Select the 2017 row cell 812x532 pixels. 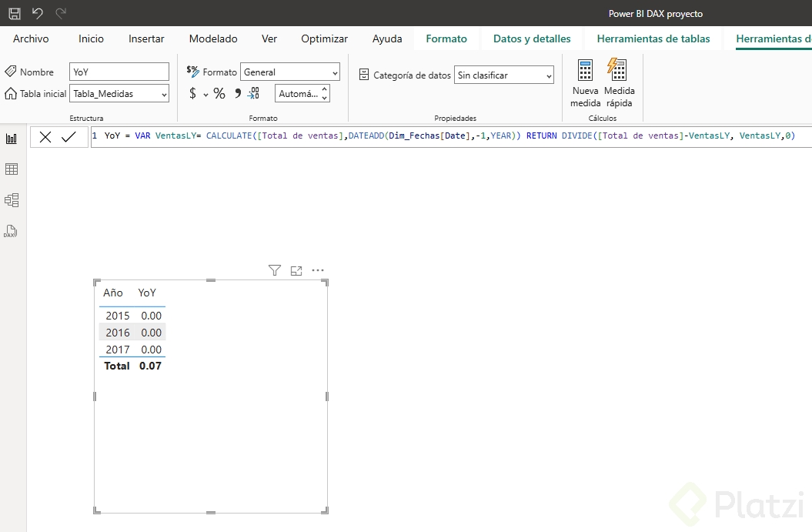(118, 350)
